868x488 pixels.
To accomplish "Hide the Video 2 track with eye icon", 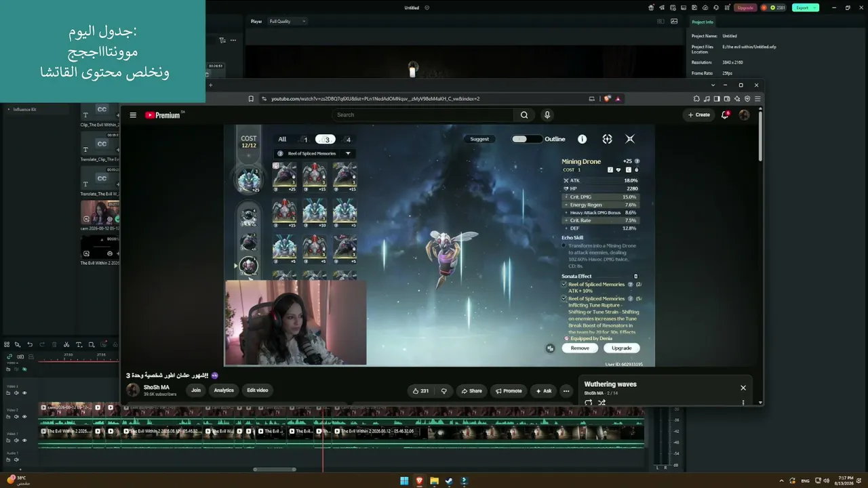I will (x=25, y=417).
